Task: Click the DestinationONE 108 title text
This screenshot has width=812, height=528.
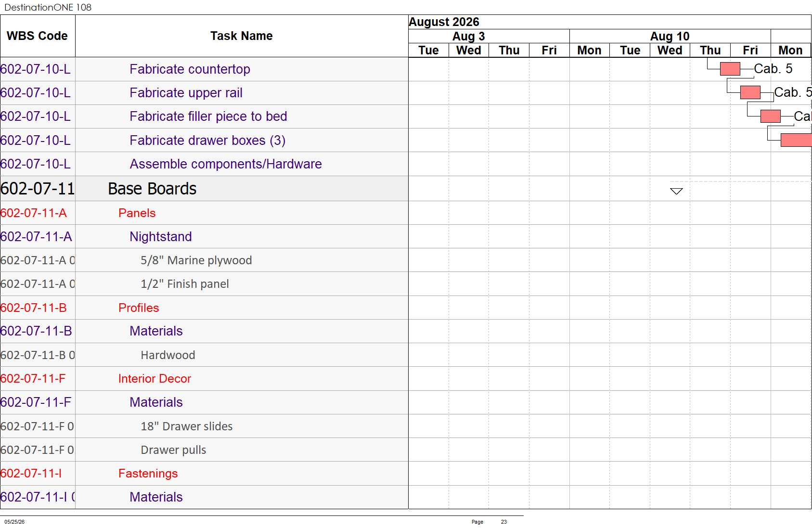Action: (48, 7)
